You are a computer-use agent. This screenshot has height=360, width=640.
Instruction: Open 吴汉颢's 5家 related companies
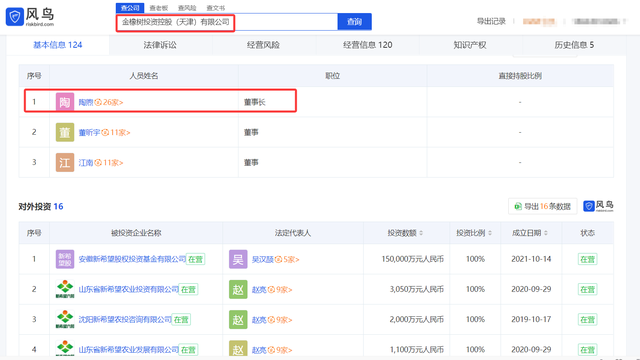click(287, 259)
